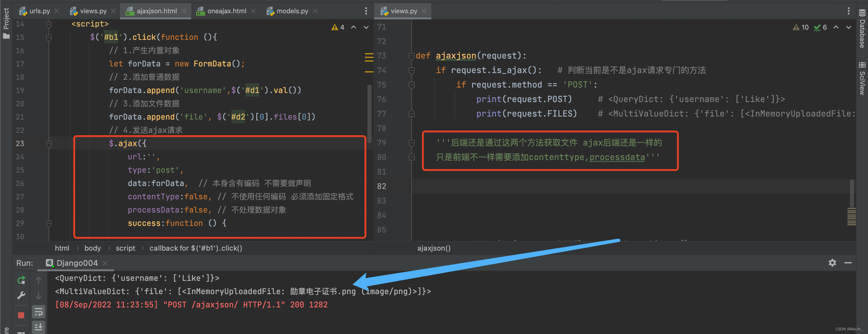This screenshot has height=334, width=868.
Task: Open the Project tool window
Action: [x=6, y=23]
